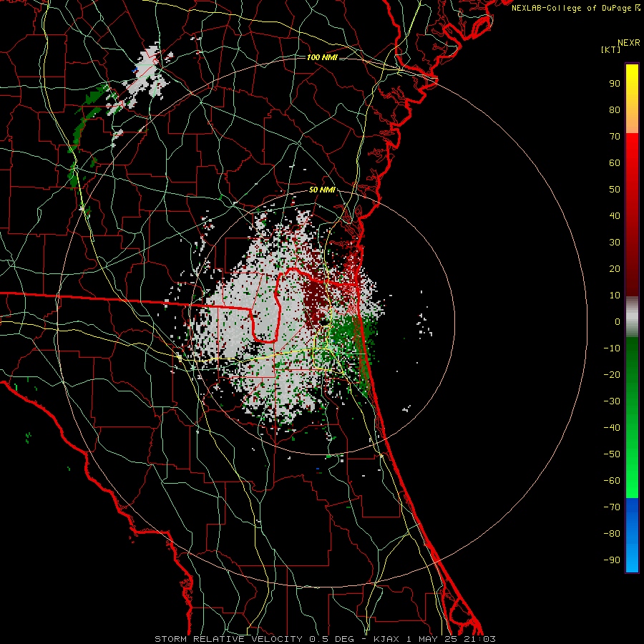Viewport: 644px width, 644px height.
Task: Click the -40 value on velocity scale
Action: tap(612, 428)
